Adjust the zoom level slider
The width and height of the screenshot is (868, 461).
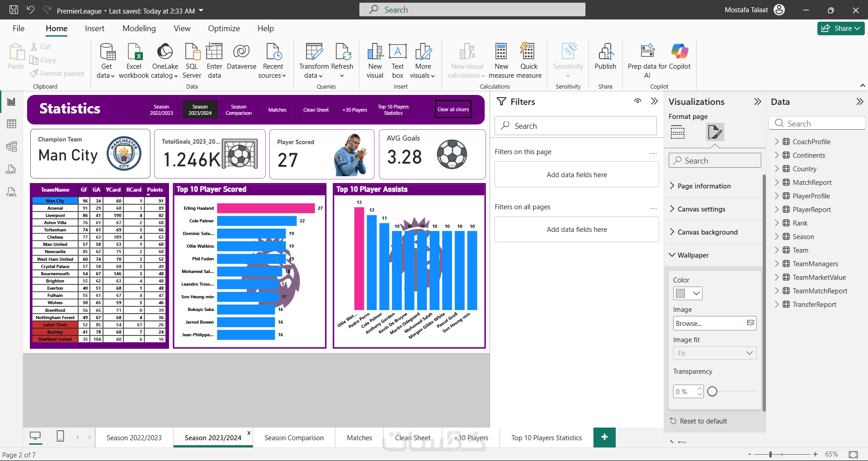(x=770, y=454)
